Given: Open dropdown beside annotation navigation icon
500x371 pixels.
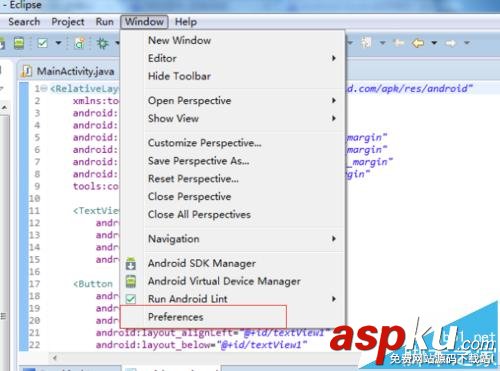Looking at the screenshot, I should [383, 43].
